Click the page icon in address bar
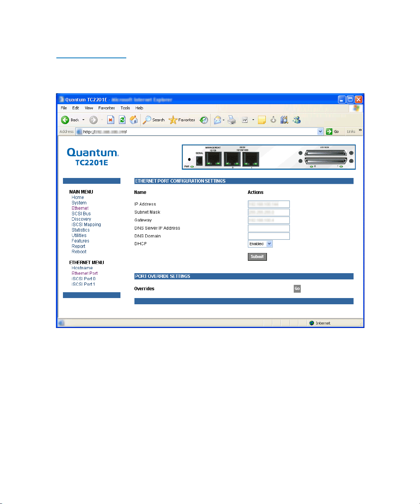This screenshot has height=504, width=420. 80,132
